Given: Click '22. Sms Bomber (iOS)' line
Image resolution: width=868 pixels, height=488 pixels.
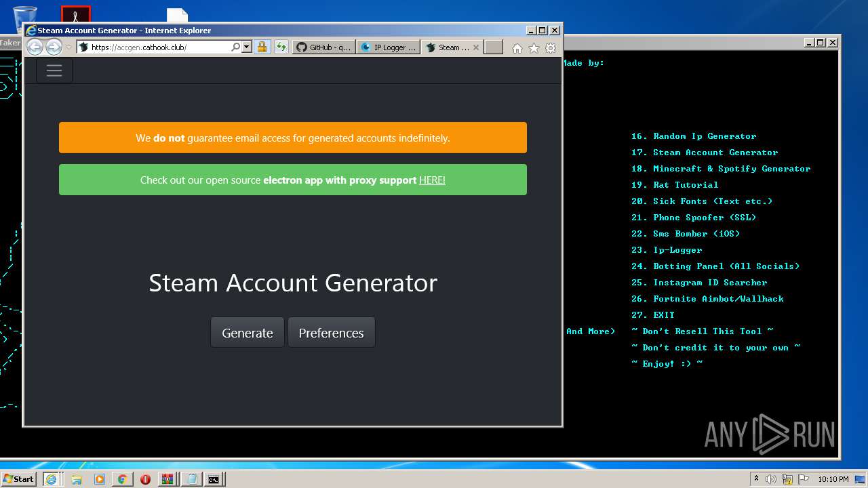Looking at the screenshot, I should click(x=686, y=234).
